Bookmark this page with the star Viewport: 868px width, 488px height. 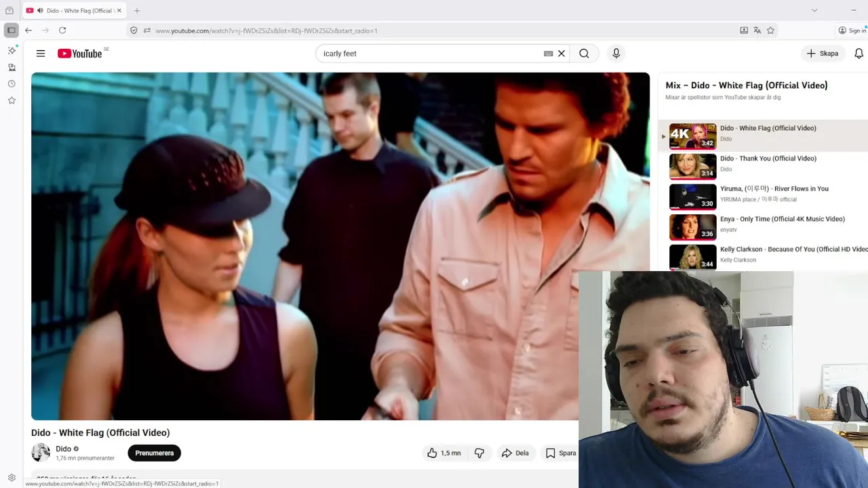point(770,30)
